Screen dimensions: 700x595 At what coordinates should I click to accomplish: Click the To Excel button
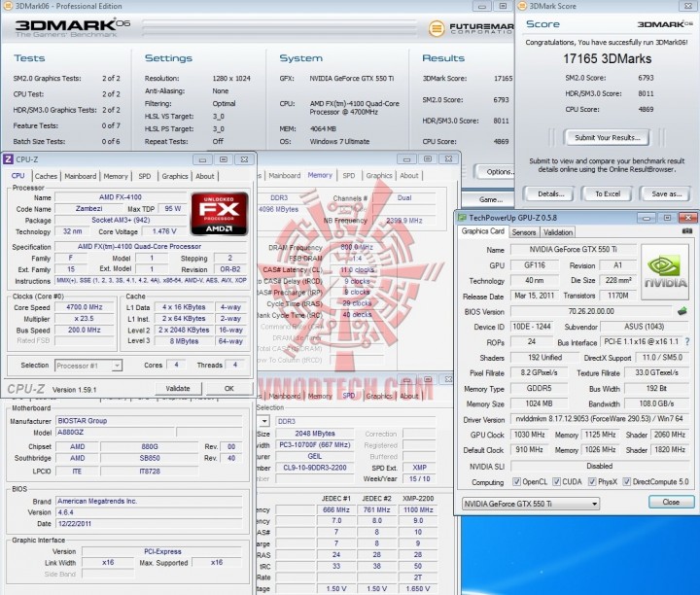pyautogui.click(x=608, y=193)
